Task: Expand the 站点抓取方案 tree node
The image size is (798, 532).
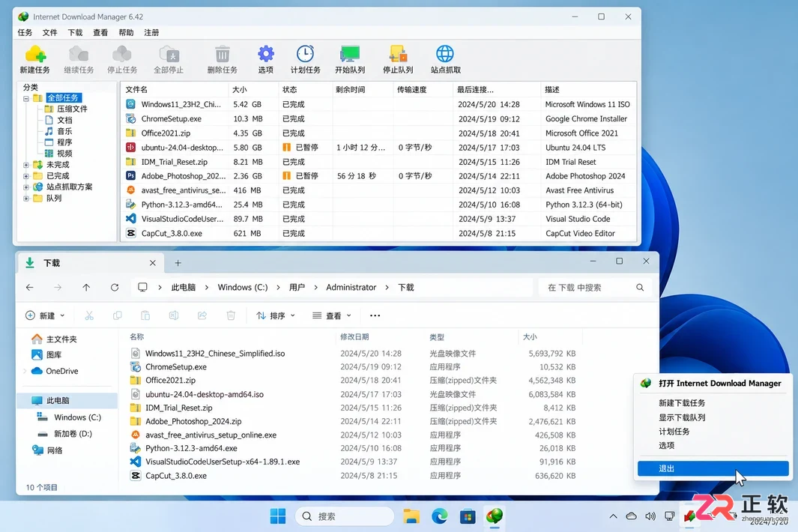Action: 26,187
